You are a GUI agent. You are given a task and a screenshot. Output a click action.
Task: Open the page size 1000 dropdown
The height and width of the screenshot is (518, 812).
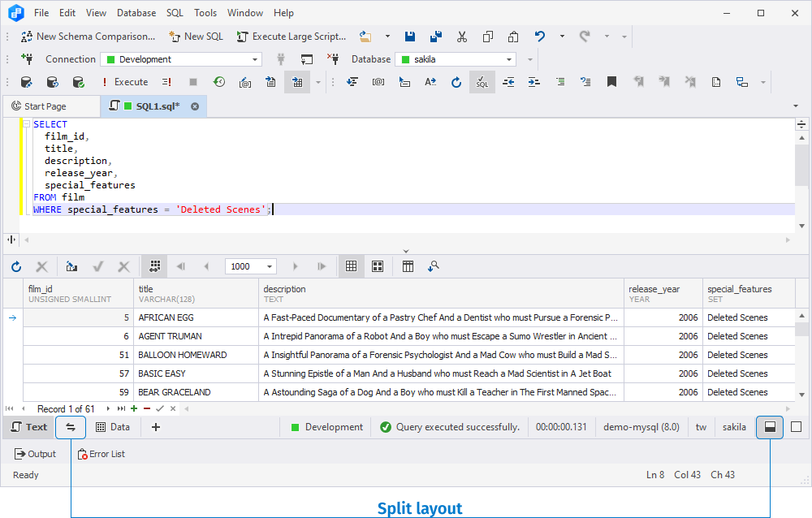(x=251, y=266)
